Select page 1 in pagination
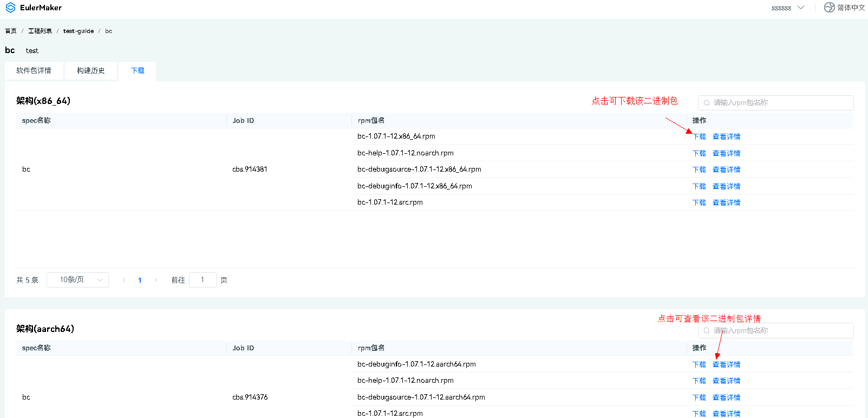The height and width of the screenshot is (418, 868). (x=140, y=280)
